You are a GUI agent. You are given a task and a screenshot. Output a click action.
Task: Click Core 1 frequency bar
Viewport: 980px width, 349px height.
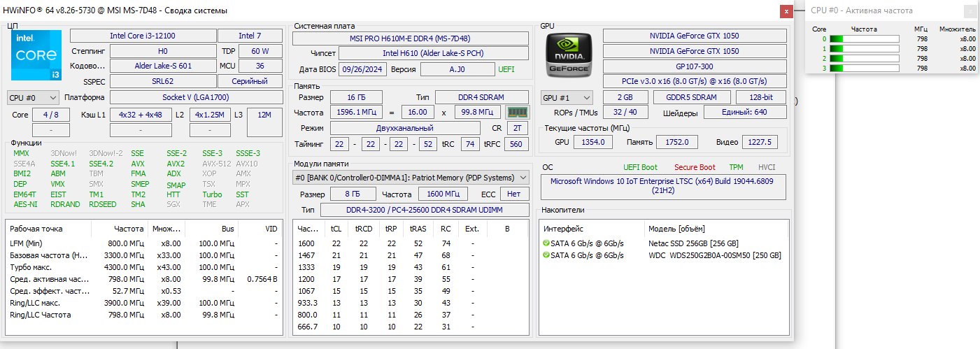tap(864, 49)
